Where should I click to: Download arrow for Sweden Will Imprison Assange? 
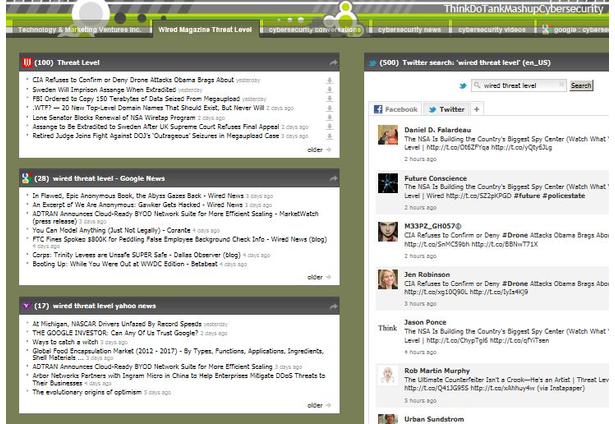(x=329, y=90)
